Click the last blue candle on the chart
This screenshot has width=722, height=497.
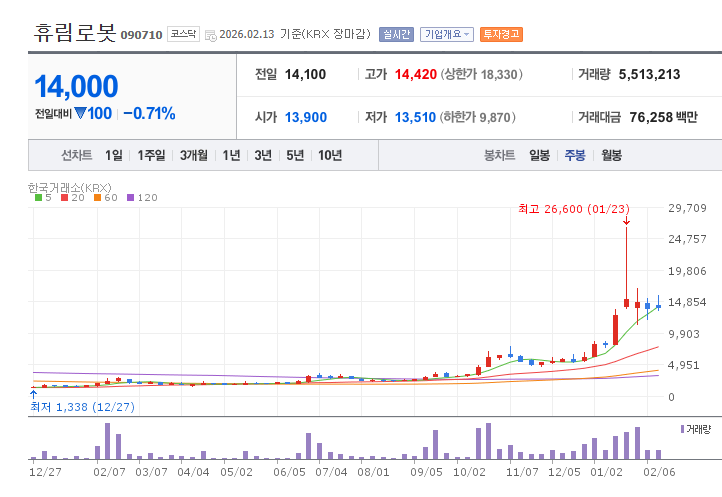(658, 304)
